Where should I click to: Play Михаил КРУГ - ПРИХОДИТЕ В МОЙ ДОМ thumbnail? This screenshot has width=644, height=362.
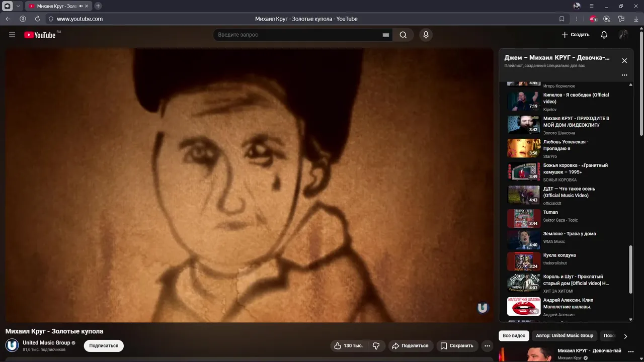[524, 125]
